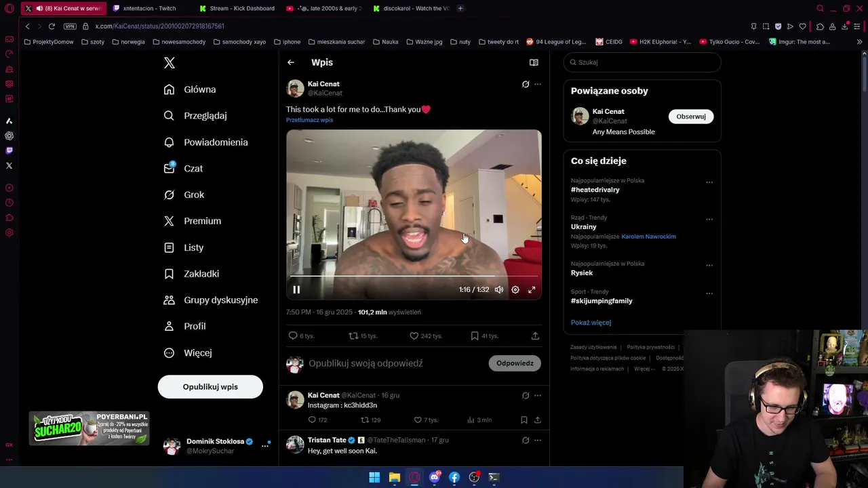This screenshot has height=488, width=868.
Task: Open Zakładki bookmarks
Action: (x=191, y=274)
